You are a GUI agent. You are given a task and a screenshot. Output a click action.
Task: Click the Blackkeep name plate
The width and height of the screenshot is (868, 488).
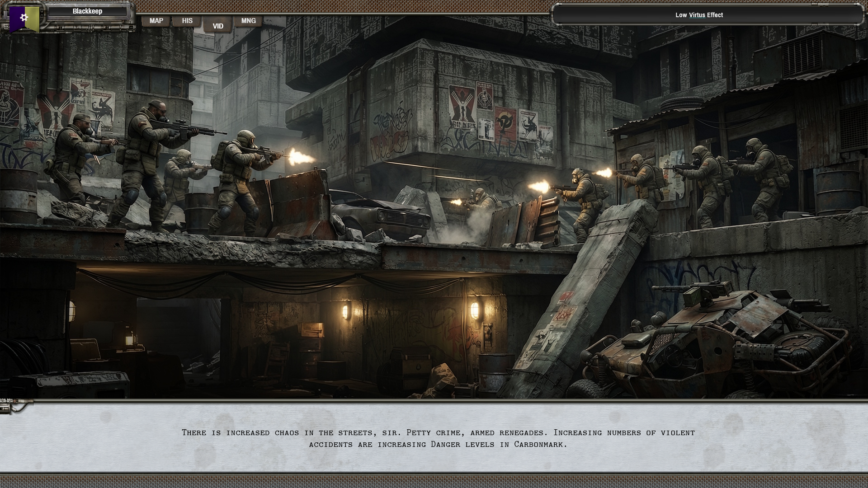pyautogui.click(x=87, y=11)
